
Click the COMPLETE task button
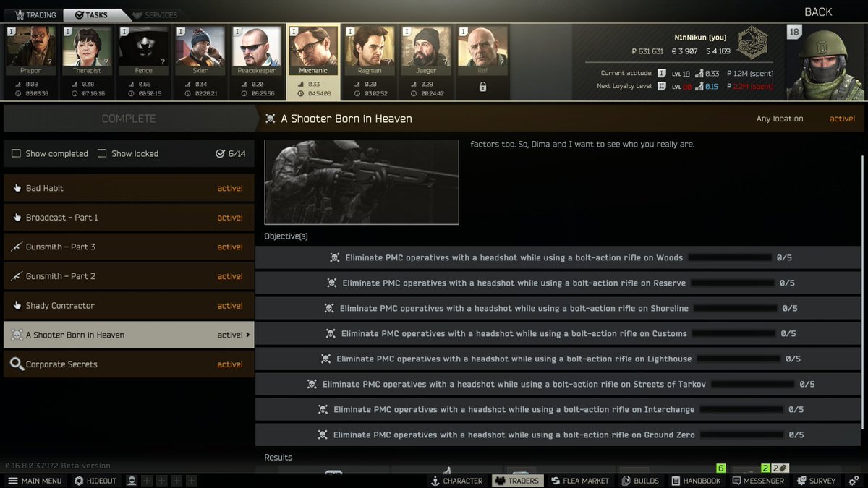tap(129, 119)
